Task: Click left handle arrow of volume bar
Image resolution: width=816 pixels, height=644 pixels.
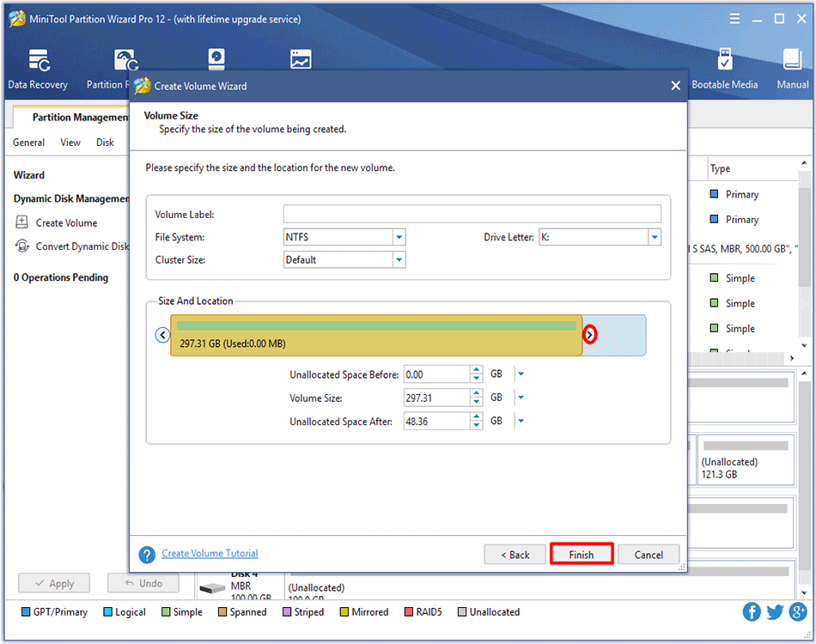Action: (x=162, y=335)
